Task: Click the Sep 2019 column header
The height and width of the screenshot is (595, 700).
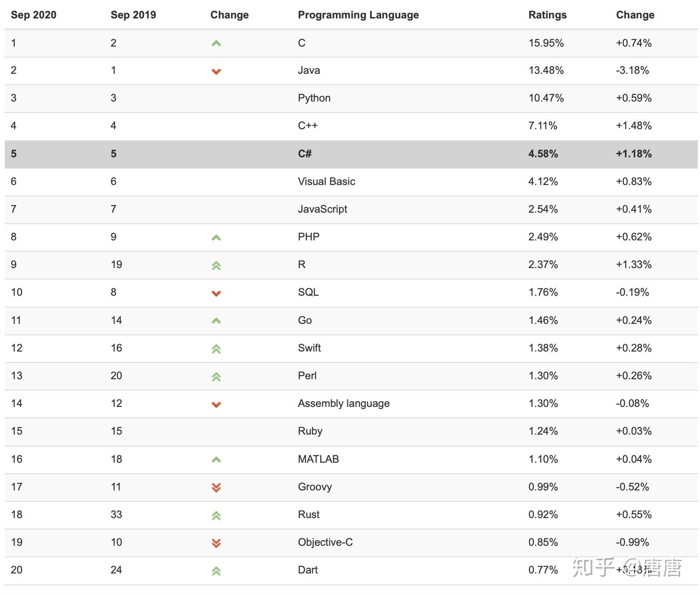Action: [133, 15]
